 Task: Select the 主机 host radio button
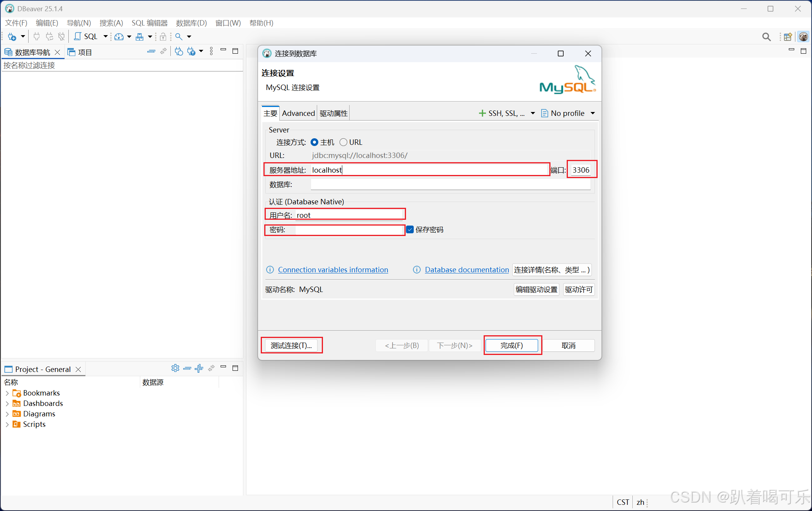pos(314,142)
